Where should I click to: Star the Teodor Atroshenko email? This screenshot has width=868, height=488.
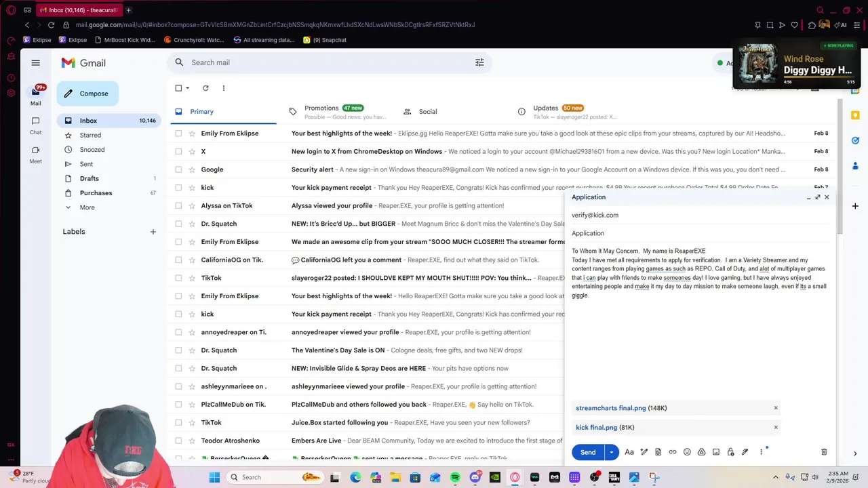coord(191,441)
